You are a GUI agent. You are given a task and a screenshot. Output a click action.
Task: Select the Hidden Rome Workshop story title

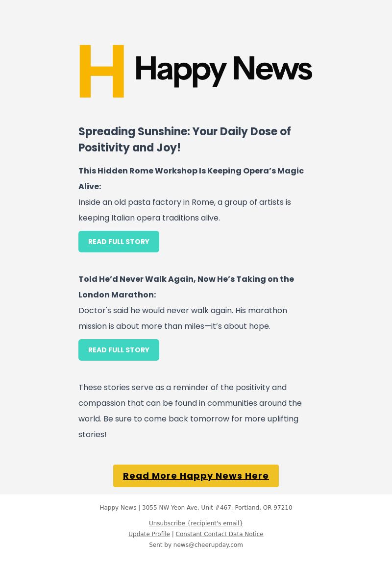[191, 178]
